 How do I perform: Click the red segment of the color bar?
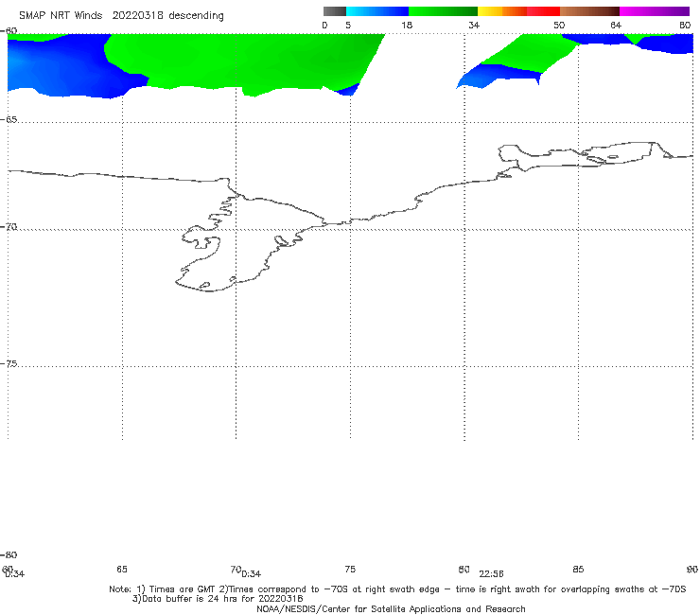pos(543,11)
